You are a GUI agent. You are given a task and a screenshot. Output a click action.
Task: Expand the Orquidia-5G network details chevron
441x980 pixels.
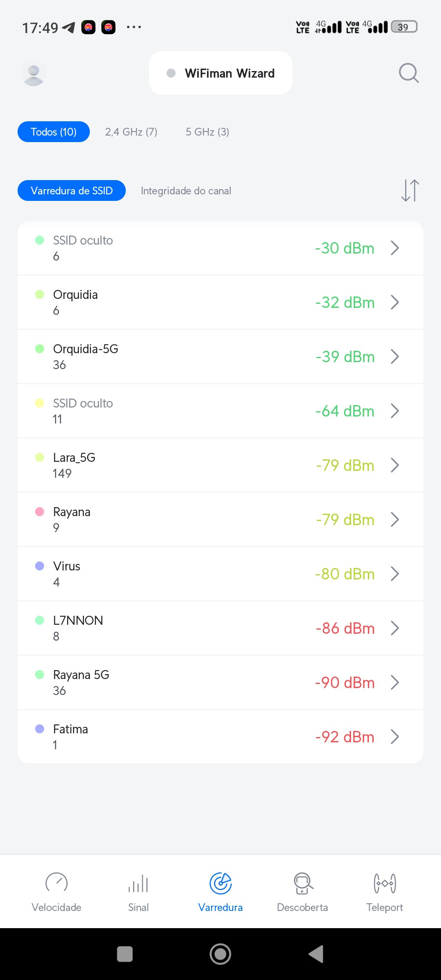pyautogui.click(x=394, y=356)
